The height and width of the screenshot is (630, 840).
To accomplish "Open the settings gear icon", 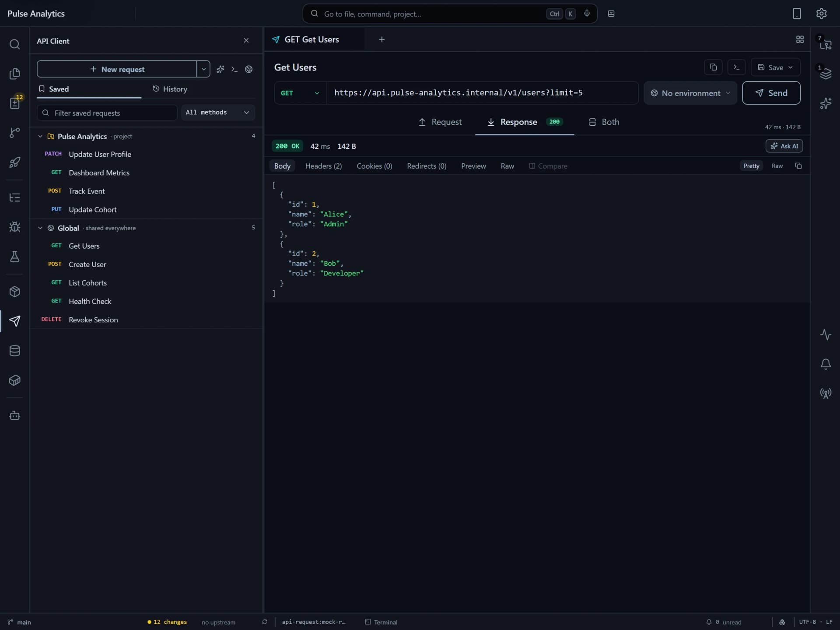I will pyautogui.click(x=822, y=14).
